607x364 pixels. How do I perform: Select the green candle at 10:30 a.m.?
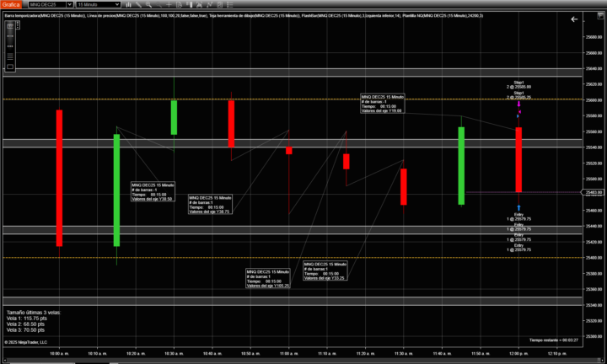(174, 117)
